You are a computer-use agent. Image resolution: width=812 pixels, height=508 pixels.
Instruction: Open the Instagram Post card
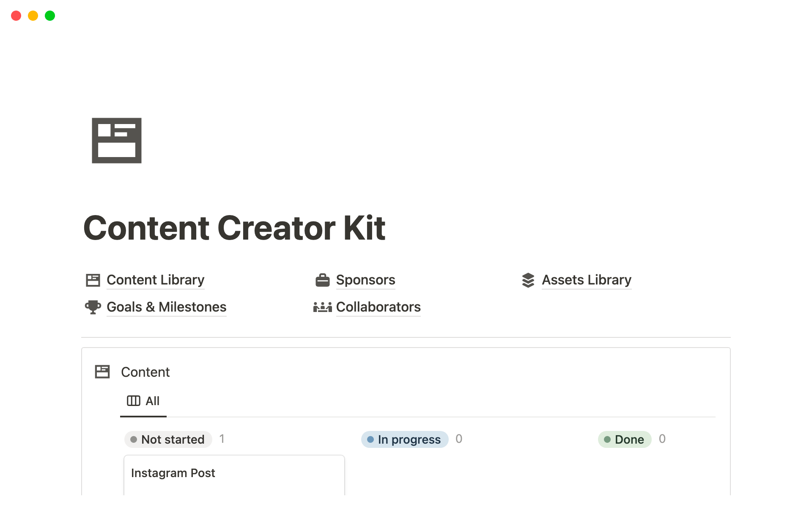pyautogui.click(x=234, y=474)
